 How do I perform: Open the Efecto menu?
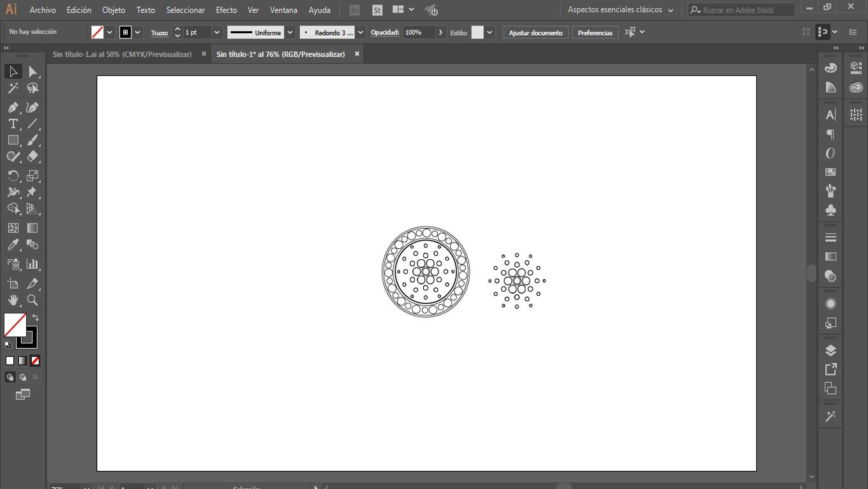226,10
